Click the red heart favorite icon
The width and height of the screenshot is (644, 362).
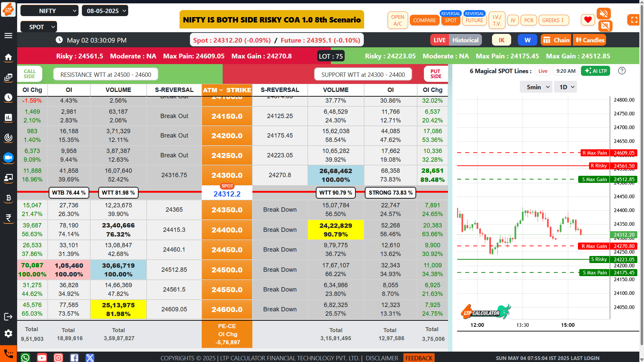click(x=588, y=20)
